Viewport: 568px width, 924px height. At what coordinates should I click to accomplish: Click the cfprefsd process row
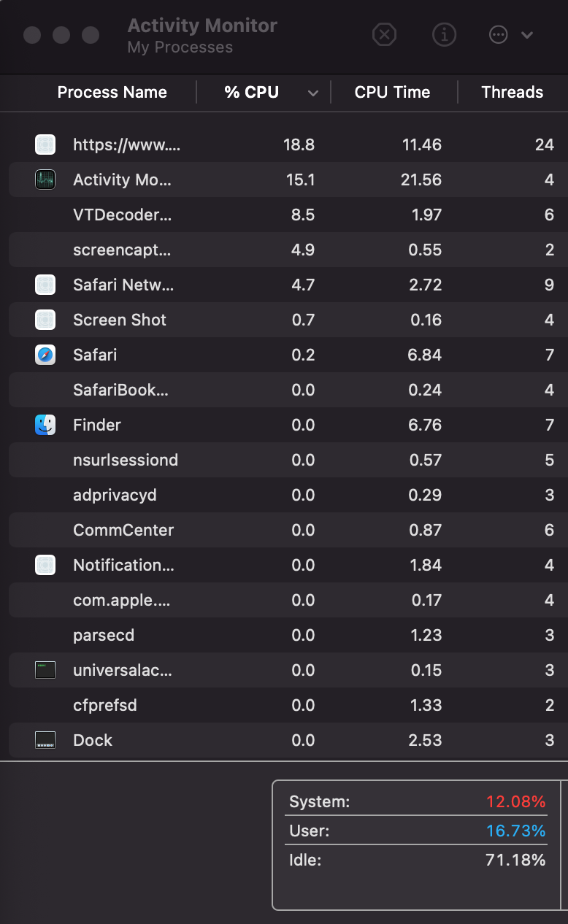105,705
